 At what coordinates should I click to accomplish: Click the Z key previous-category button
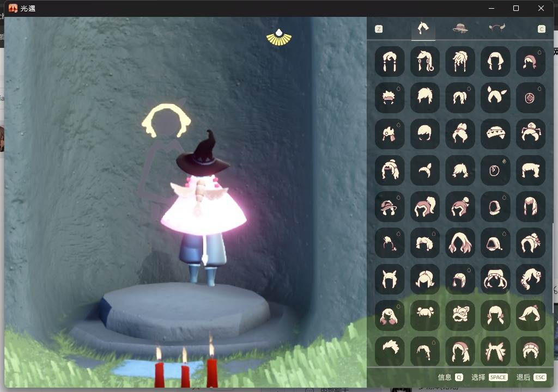tap(379, 29)
